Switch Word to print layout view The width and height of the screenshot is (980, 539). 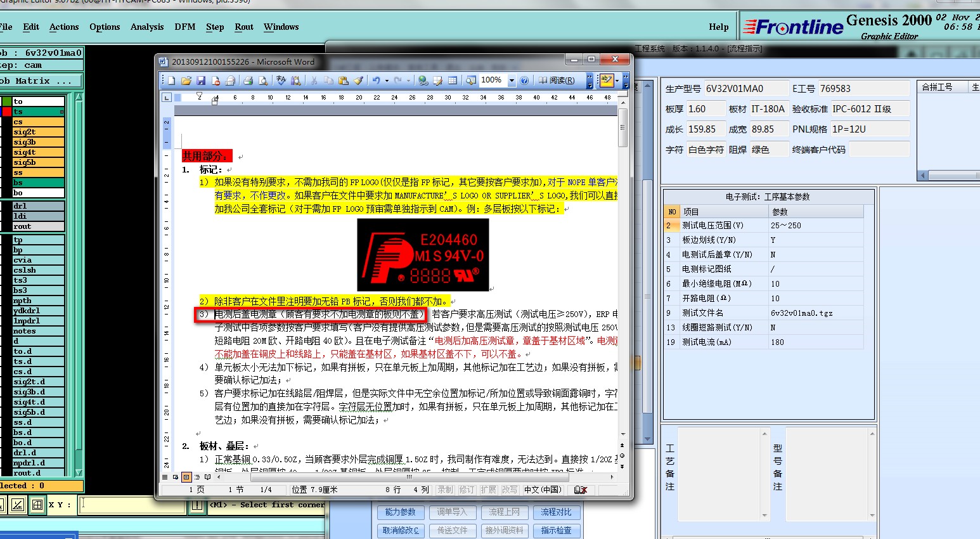pos(186,477)
